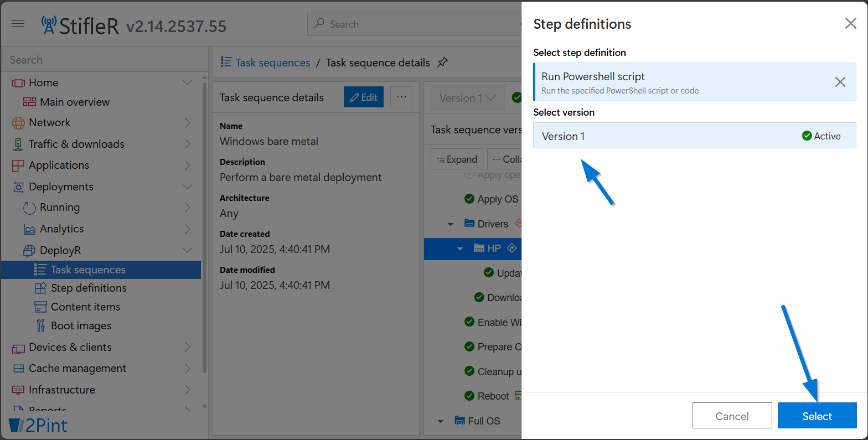Confirm with the Select button
Image resolution: width=868 pixels, height=440 pixels.
pos(817,416)
